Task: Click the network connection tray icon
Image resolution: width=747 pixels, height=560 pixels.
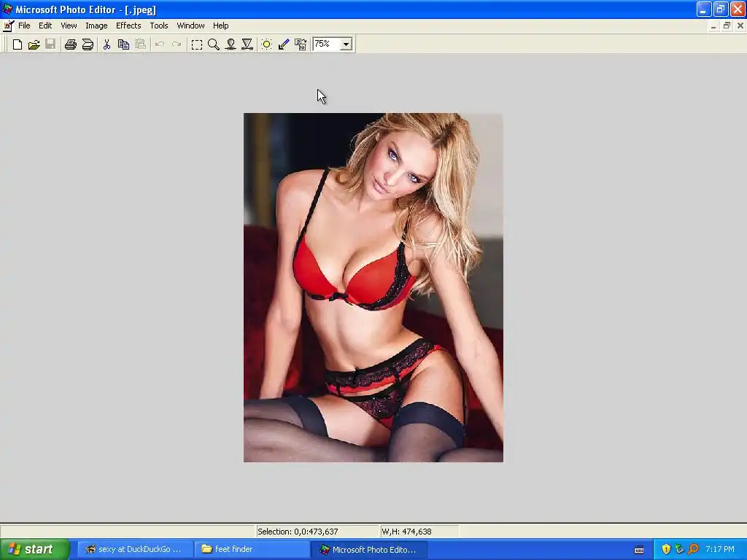Action: 679,549
